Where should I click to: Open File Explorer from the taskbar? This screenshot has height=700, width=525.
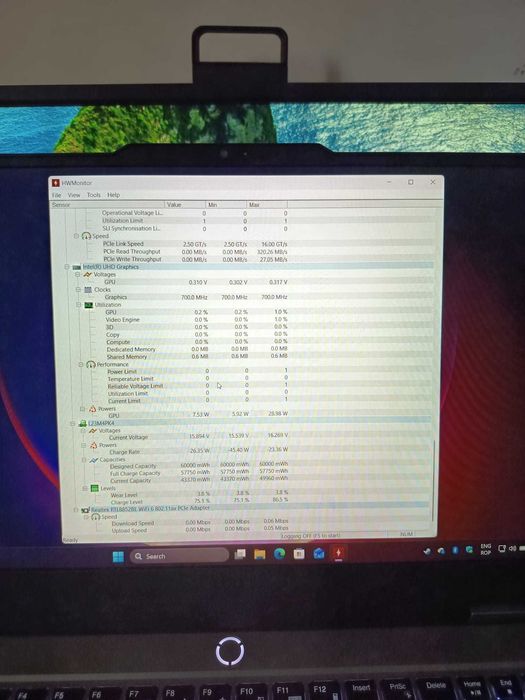pyautogui.click(x=260, y=554)
